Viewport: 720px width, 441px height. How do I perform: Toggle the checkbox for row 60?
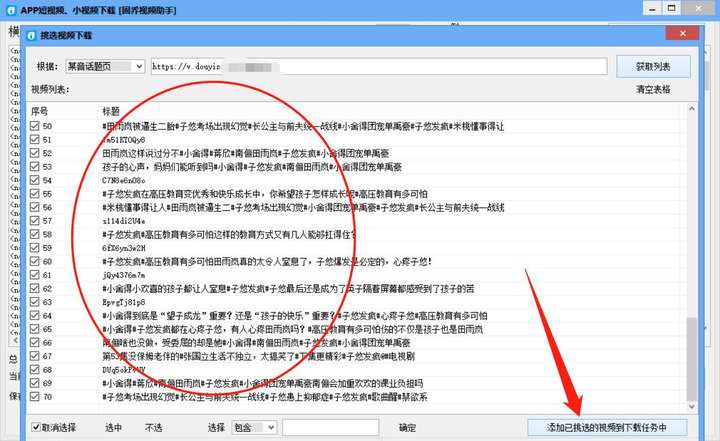click(34, 261)
